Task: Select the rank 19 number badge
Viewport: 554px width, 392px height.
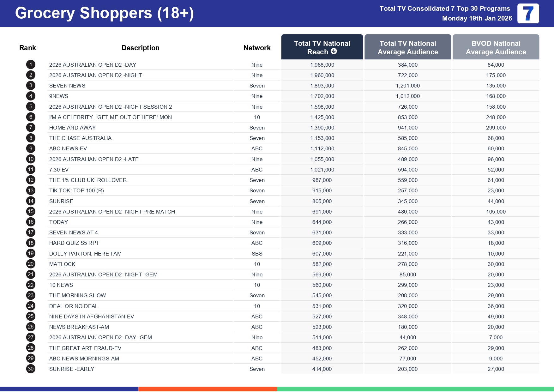Action: pos(31,253)
